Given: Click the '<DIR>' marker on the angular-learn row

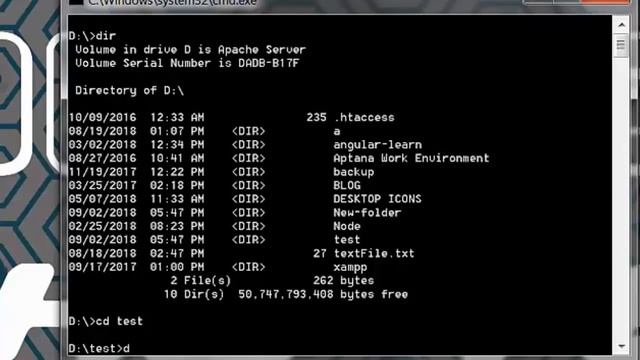Looking at the screenshot, I should (x=249, y=145).
